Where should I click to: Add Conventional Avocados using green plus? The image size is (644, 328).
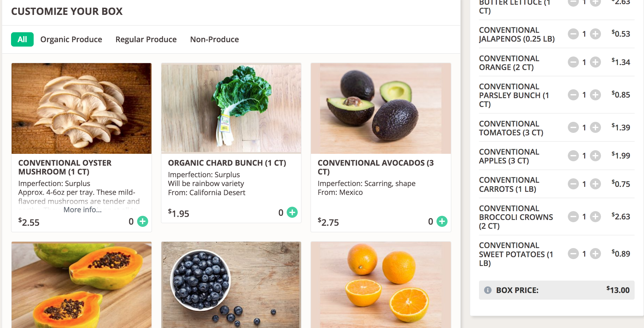coord(442,221)
